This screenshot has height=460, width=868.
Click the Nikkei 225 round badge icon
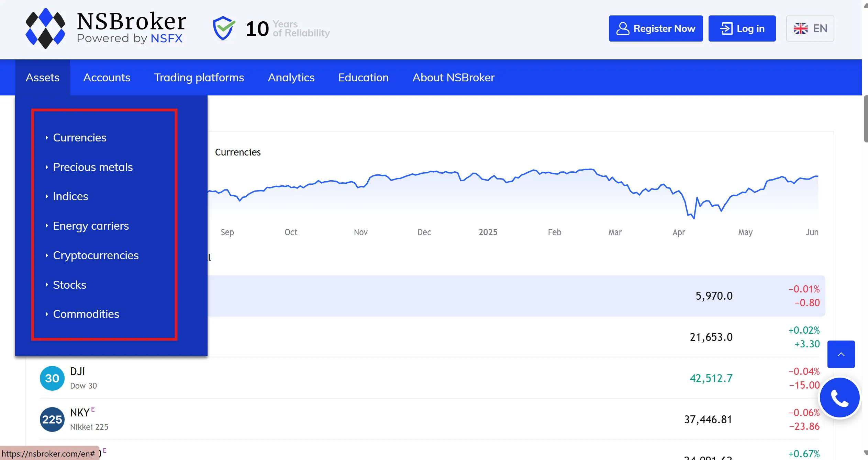(x=52, y=419)
